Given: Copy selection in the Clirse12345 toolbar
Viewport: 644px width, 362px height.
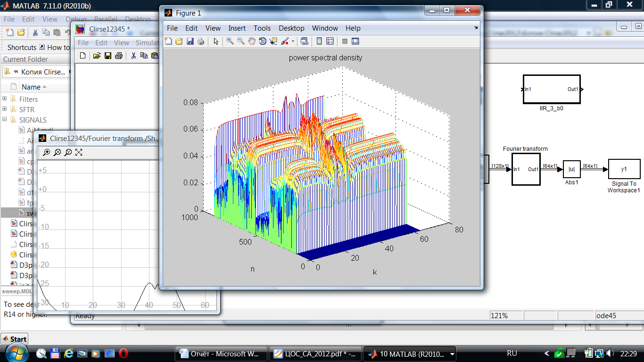Looking at the screenshot, I should (x=144, y=56).
